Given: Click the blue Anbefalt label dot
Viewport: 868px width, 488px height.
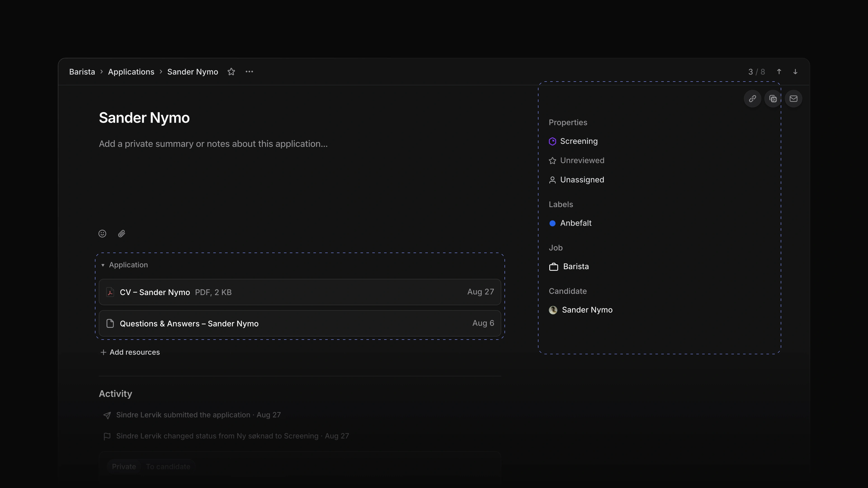Looking at the screenshot, I should (552, 223).
